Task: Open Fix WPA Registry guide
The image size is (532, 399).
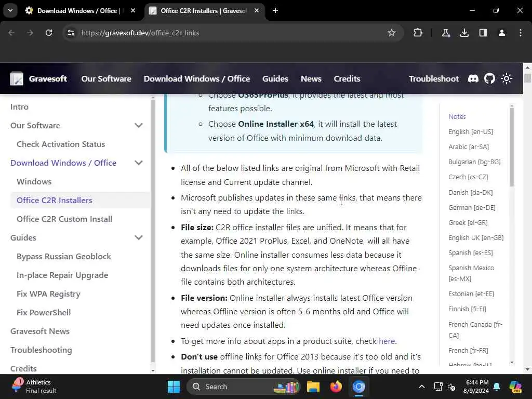Action: click(x=48, y=294)
